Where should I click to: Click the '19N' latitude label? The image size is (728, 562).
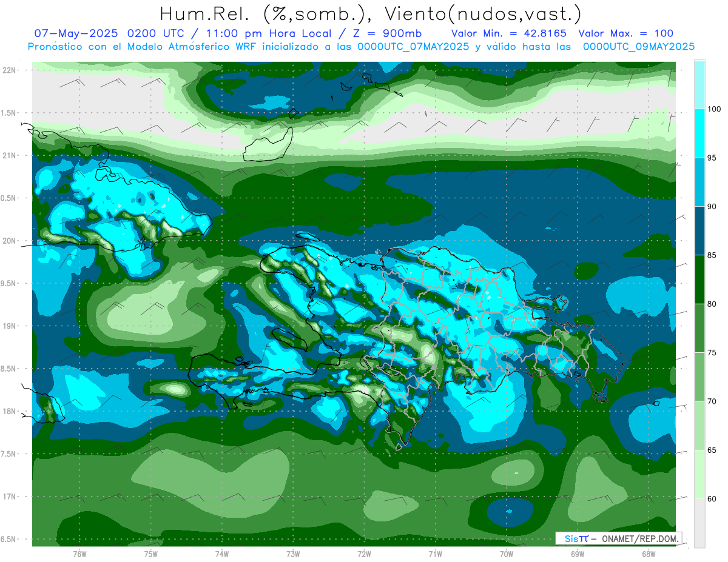[x=9, y=326]
